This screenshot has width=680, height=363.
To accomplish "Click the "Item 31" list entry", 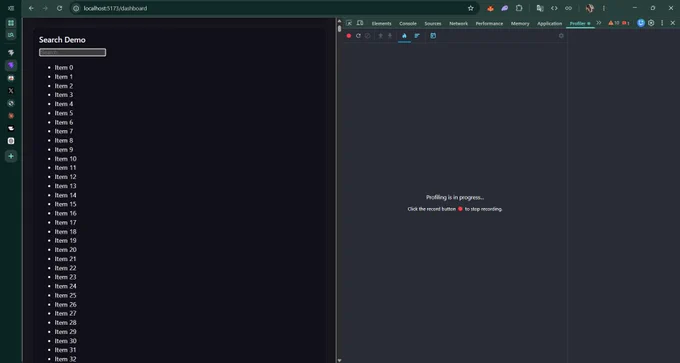I will 65,350.
